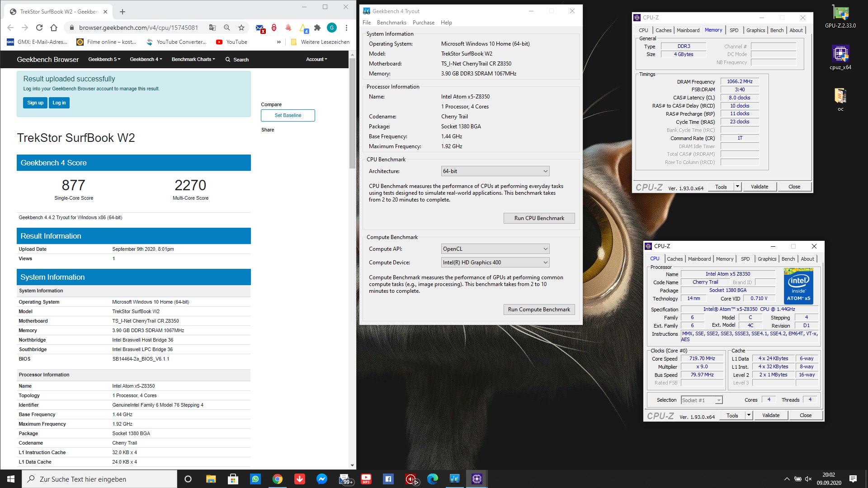Open Messenger from the taskbar
Viewport: 868px width, 488px height.
pyautogui.click(x=322, y=479)
